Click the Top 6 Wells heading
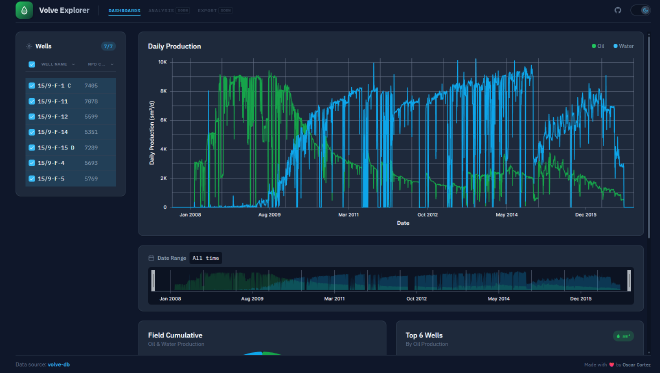This screenshot has width=660, height=373. (424, 335)
